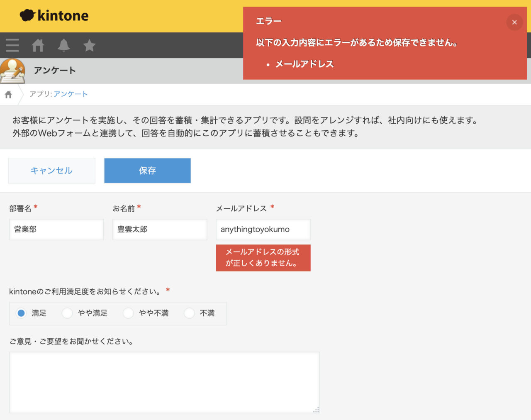This screenshot has height=420, width=531.
Task: Click the ご意見・ご要望 comment textarea
Action: click(x=164, y=382)
